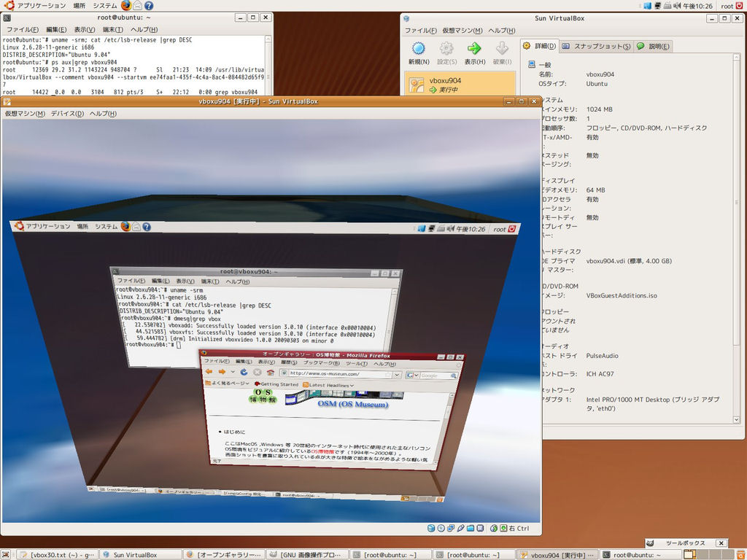The height and width of the screenshot is (560, 747).
Task: Switch to the 説明(E) description tab
Action: (653, 46)
